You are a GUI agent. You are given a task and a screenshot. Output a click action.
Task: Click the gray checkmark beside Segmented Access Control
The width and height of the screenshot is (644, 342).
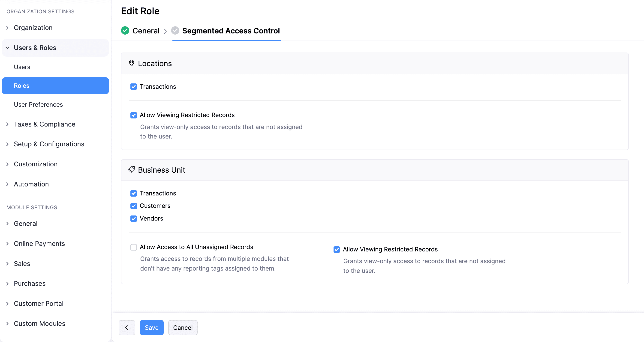[x=175, y=30]
